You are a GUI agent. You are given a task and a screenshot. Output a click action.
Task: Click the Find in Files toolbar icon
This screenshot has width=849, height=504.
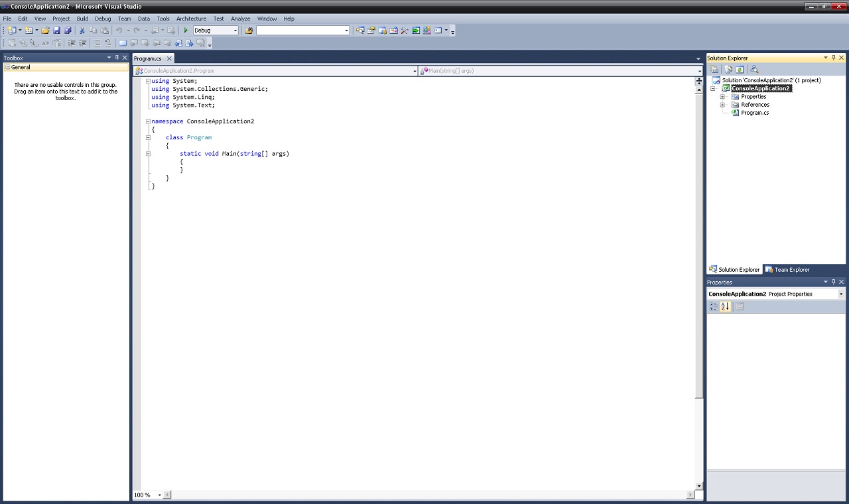coord(249,31)
